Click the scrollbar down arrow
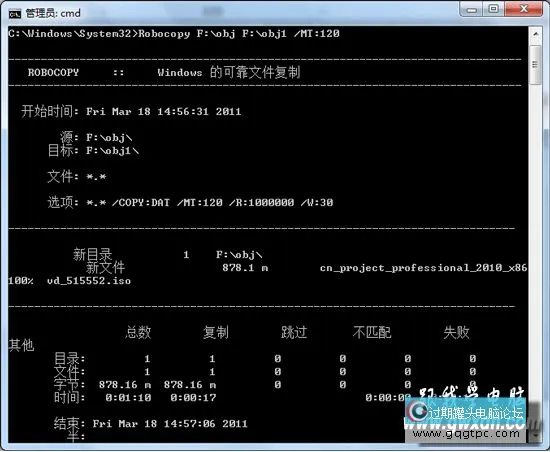This screenshot has width=550, height=452. [x=535, y=436]
